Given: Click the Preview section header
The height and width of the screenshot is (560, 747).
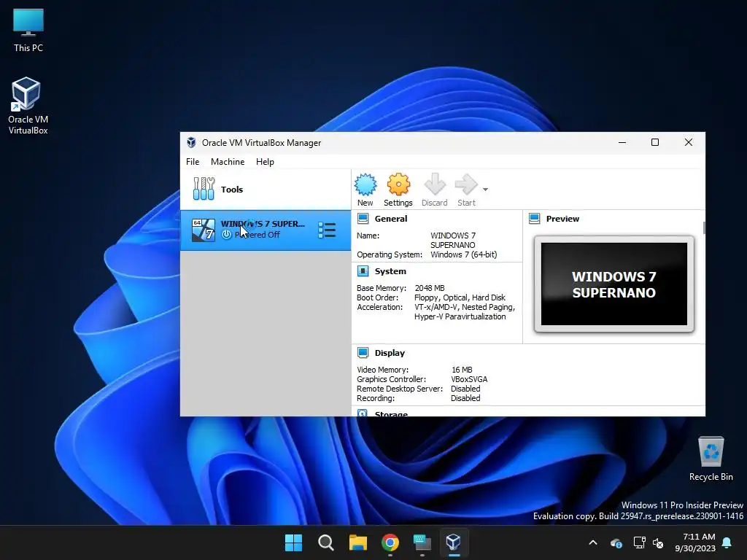Looking at the screenshot, I should click(562, 219).
